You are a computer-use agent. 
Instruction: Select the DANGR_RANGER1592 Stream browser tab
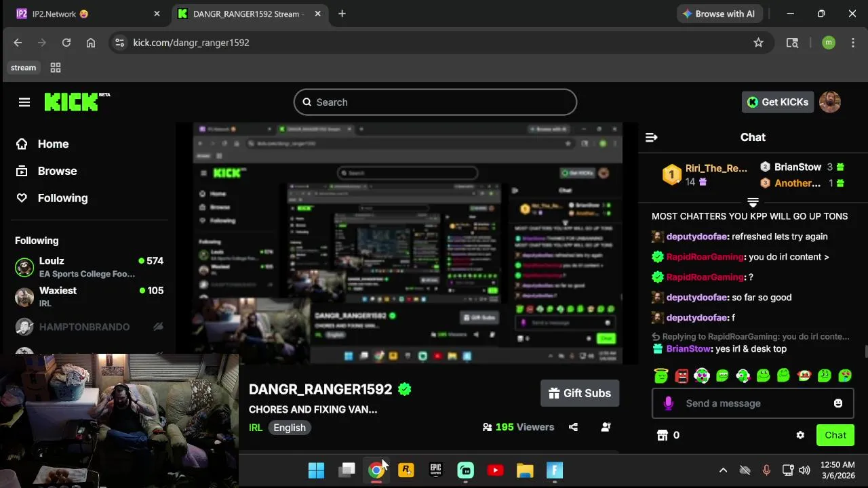tap(250, 14)
